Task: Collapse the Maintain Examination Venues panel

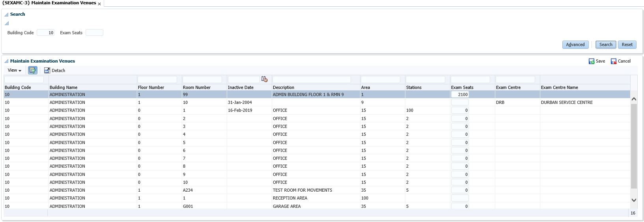Action: [x=6, y=61]
